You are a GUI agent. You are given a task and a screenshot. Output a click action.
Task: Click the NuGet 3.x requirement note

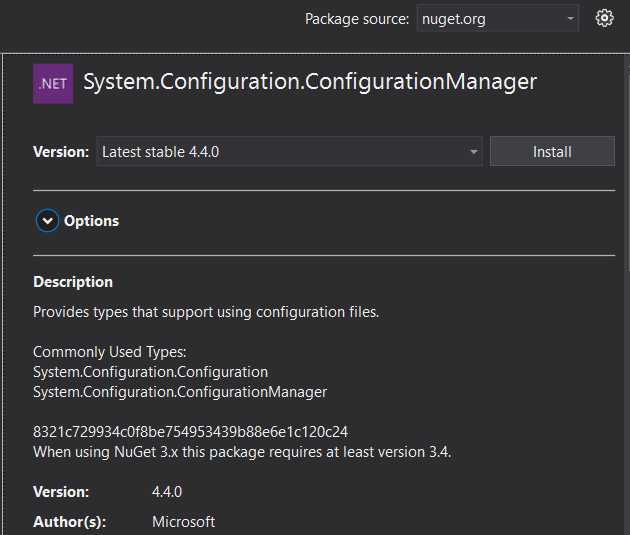242,452
